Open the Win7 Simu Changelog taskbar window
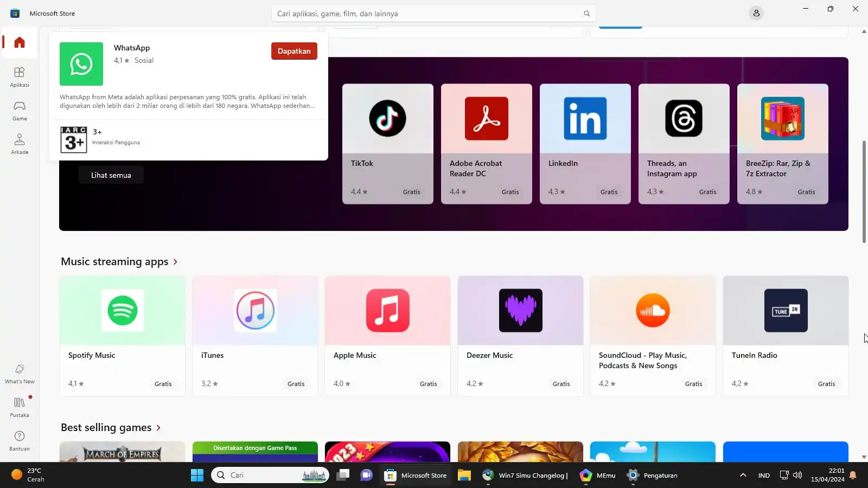The height and width of the screenshot is (488, 868). pyautogui.click(x=525, y=476)
